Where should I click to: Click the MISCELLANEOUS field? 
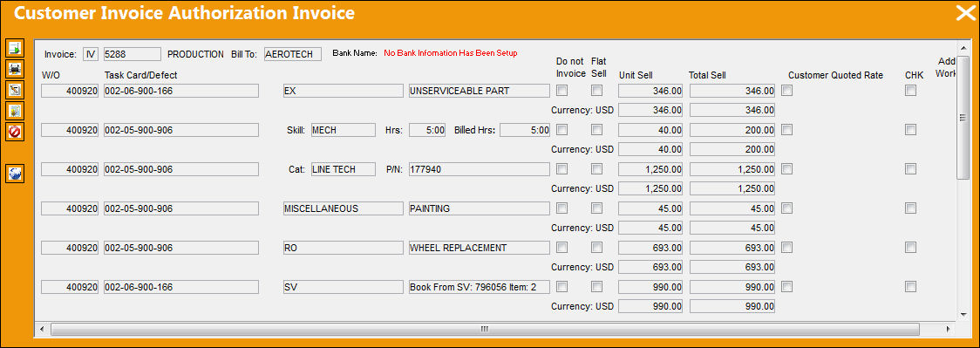pyautogui.click(x=343, y=208)
